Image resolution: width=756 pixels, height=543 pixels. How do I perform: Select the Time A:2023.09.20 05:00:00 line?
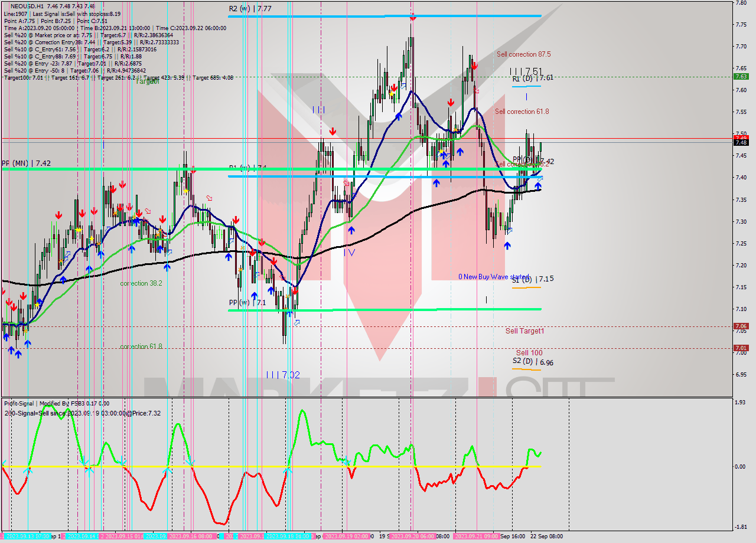pyautogui.click(x=39, y=28)
